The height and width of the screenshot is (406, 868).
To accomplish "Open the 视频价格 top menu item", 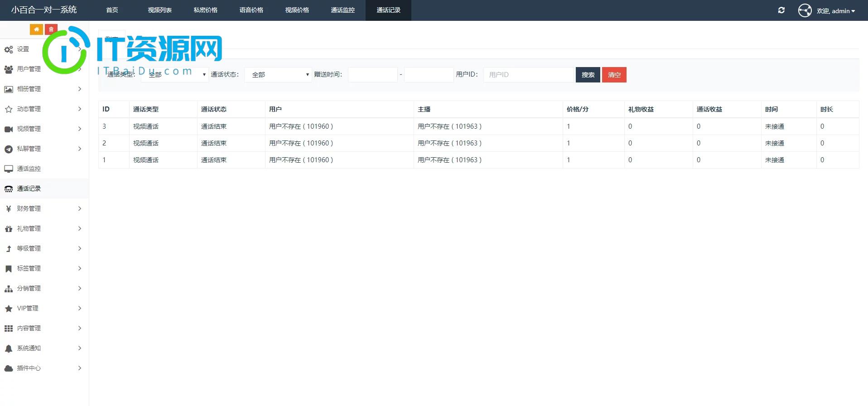I will pyautogui.click(x=297, y=10).
